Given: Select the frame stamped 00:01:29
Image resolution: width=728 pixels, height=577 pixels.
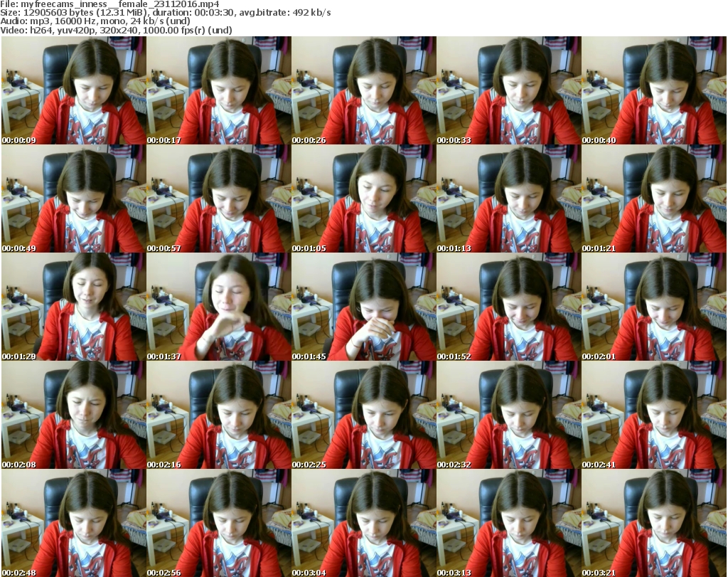Looking at the screenshot, I should (74, 307).
